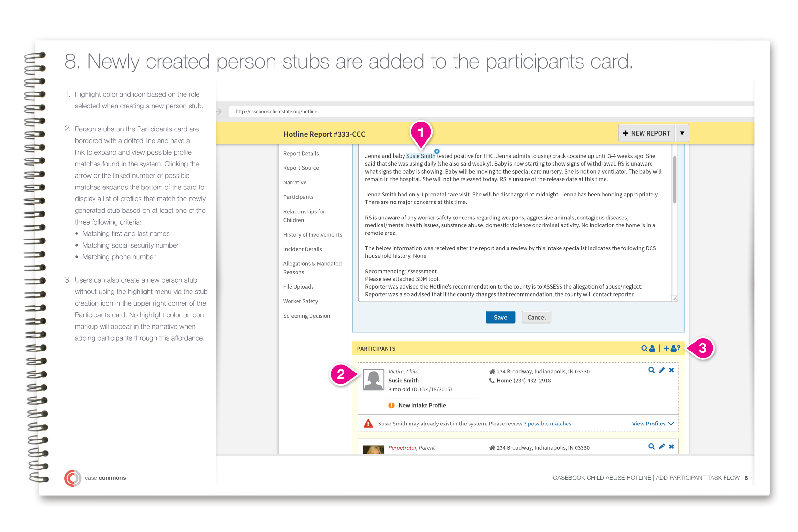Click the edit pencil on Perpetrator card
This screenshot has width=798, height=532.
661,447
